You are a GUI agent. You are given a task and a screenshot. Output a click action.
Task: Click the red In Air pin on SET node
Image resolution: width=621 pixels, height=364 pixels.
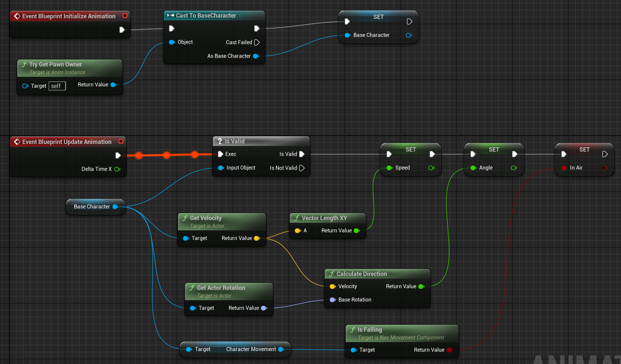tap(564, 168)
